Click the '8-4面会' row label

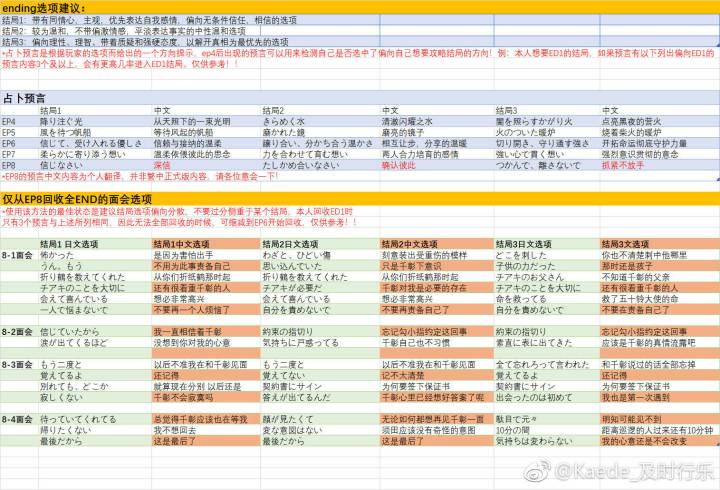pos(19,419)
